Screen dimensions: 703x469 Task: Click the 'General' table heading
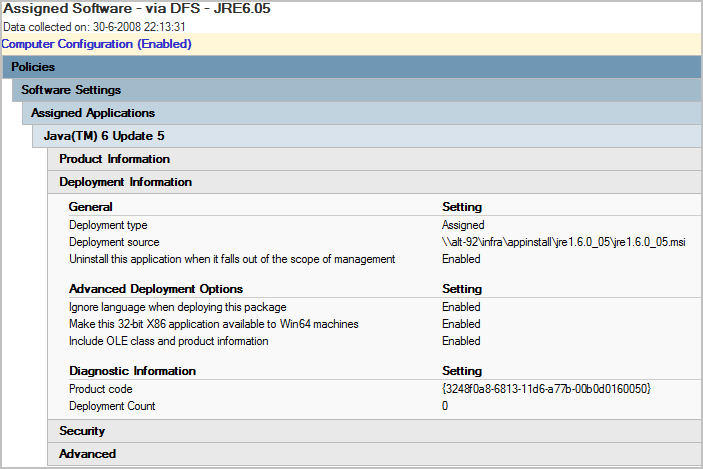tap(91, 207)
